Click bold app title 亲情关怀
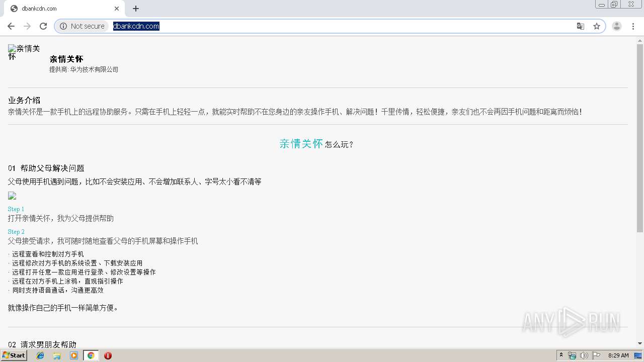 coord(66,59)
